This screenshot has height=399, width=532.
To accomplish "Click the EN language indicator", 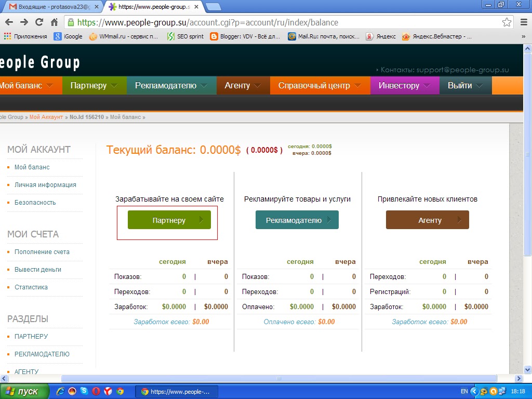I will point(464,392).
